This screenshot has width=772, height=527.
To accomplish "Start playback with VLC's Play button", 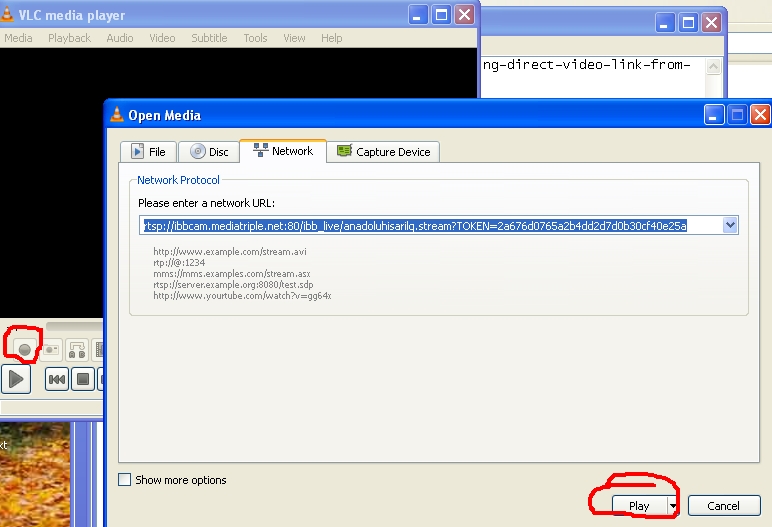I will pos(16,379).
